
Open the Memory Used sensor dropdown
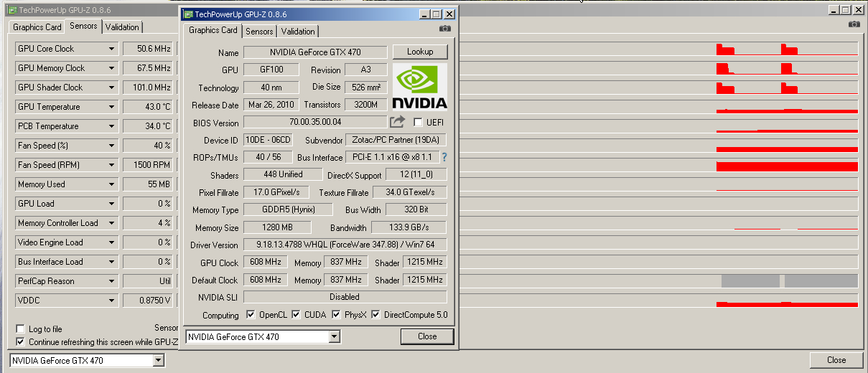(111, 184)
